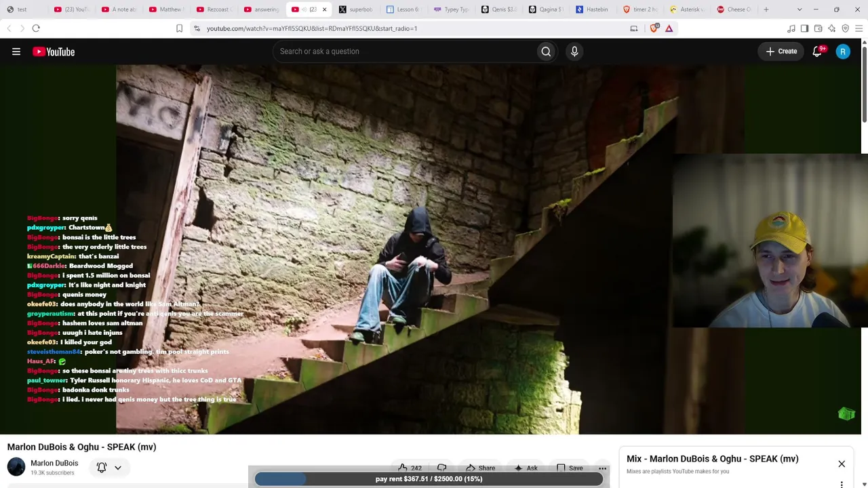Click the chat line 'badonka donk trunks'
This screenshot has height=488, width=868.
(x=96, y=390)
